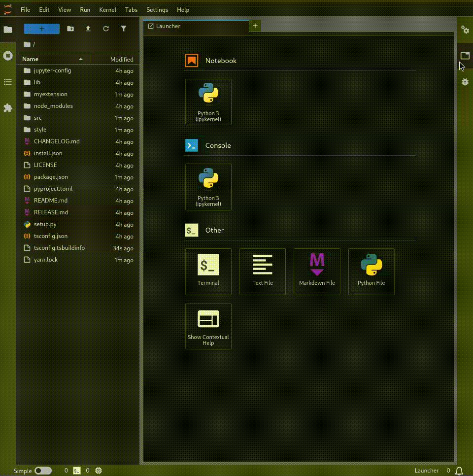Create a new Python File
The image size is (473, 476).
point(372,272)
